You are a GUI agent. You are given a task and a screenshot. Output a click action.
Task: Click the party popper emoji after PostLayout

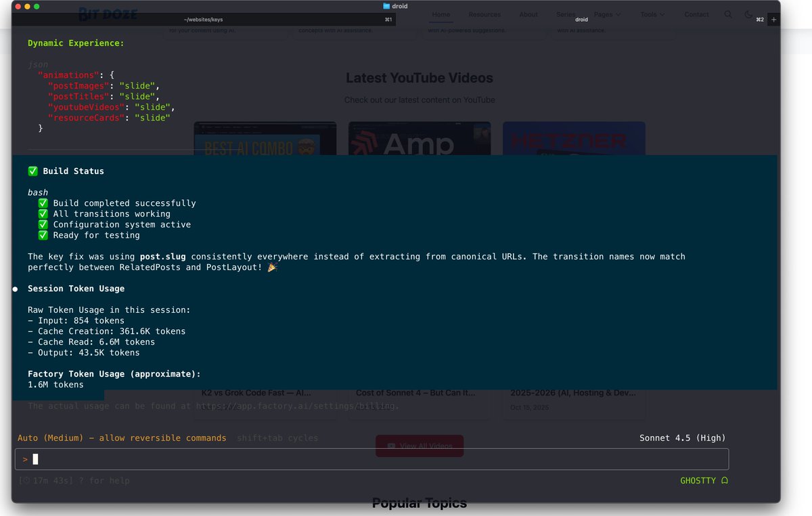272,267
